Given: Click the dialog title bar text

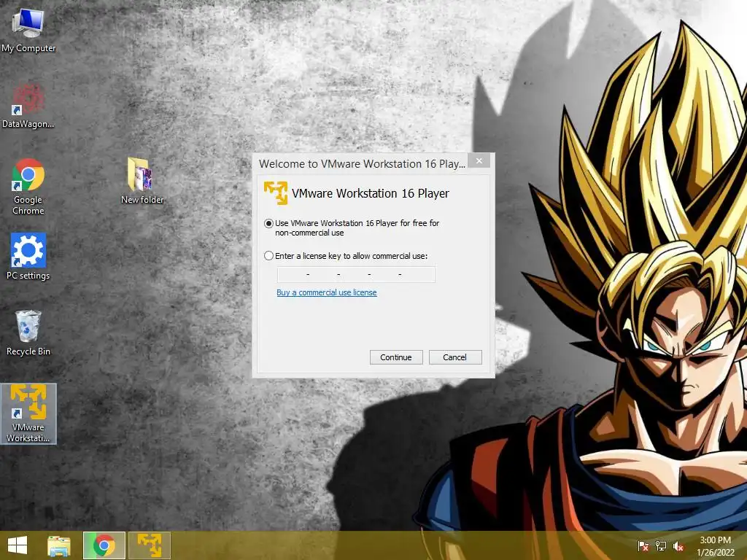Looking at the screenshot, I should (x=362, y=164).
